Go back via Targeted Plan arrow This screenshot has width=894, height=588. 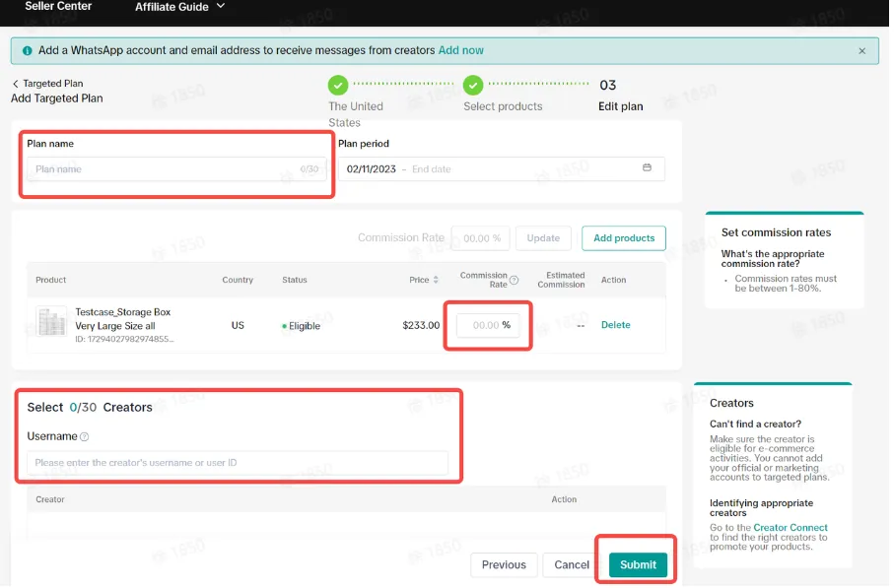tap(16, 84)
